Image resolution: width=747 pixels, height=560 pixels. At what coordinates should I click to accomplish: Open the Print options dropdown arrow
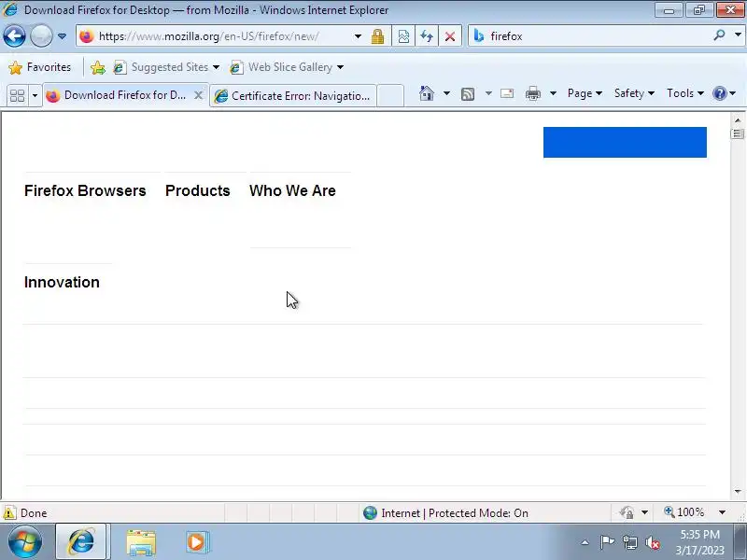point(553,93)
